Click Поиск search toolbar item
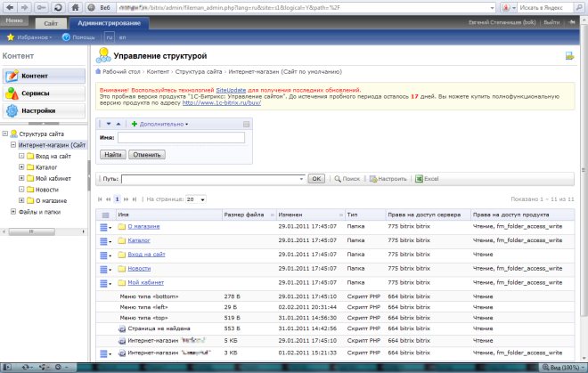The height and width of the screenshot is (373, 588). pos(347,179)
